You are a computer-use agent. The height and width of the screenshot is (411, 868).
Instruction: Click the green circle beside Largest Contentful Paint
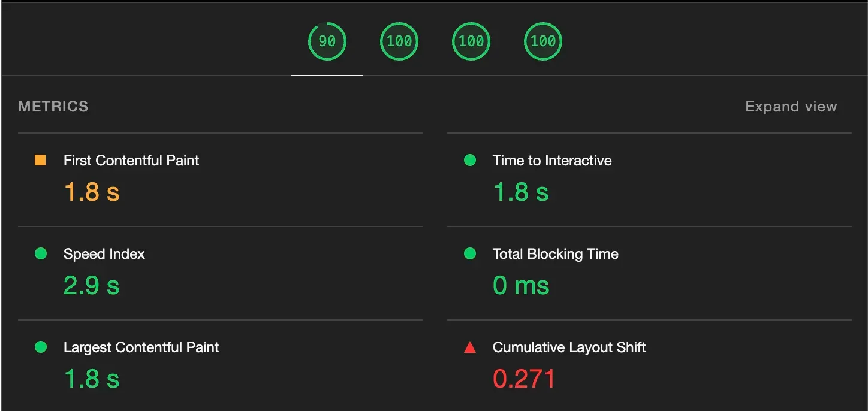[41, 347]
